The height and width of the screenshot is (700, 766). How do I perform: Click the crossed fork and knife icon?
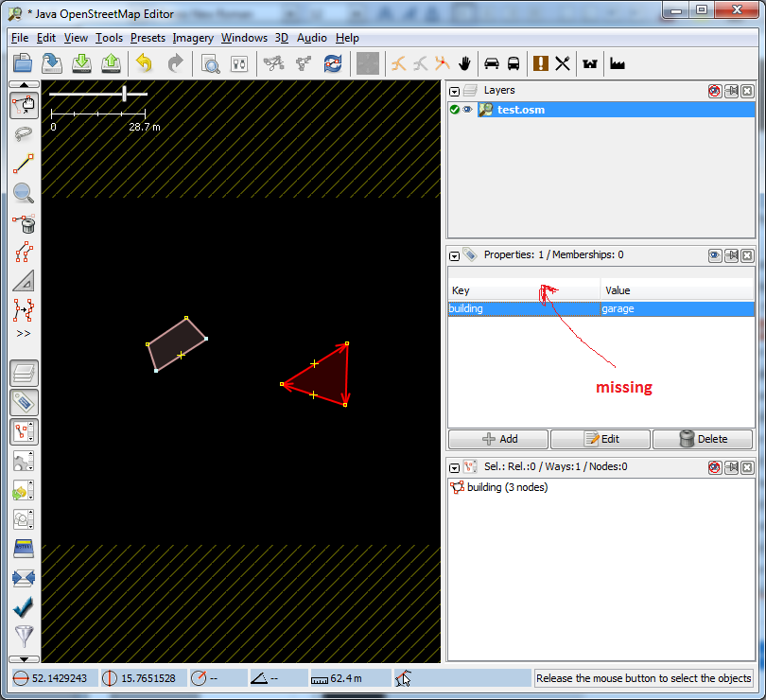[x=563, y=63]
